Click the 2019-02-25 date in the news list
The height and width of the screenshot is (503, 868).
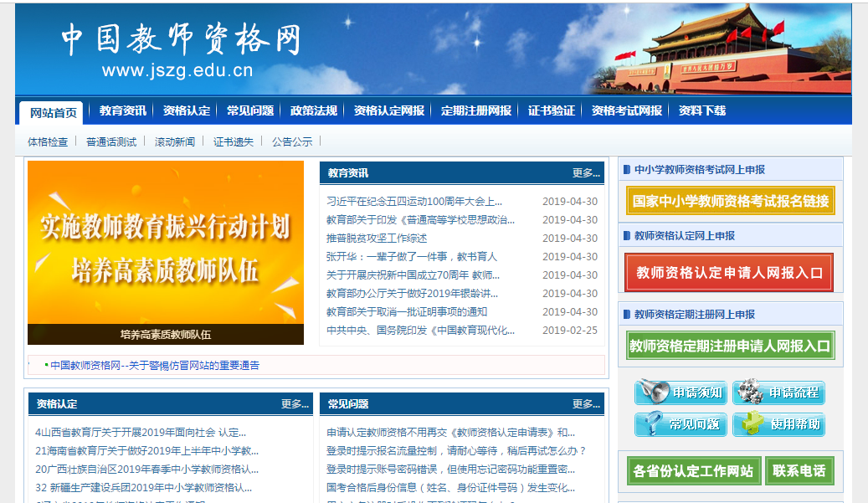pos(570,330)
